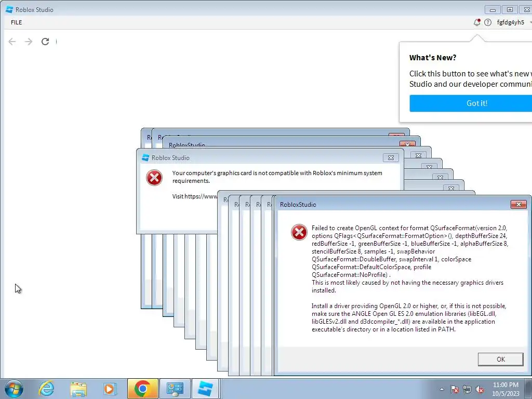Open the Control Panel taskbar item
The height and width of the screenshot is (399, 532).
(x=175, y=389)
